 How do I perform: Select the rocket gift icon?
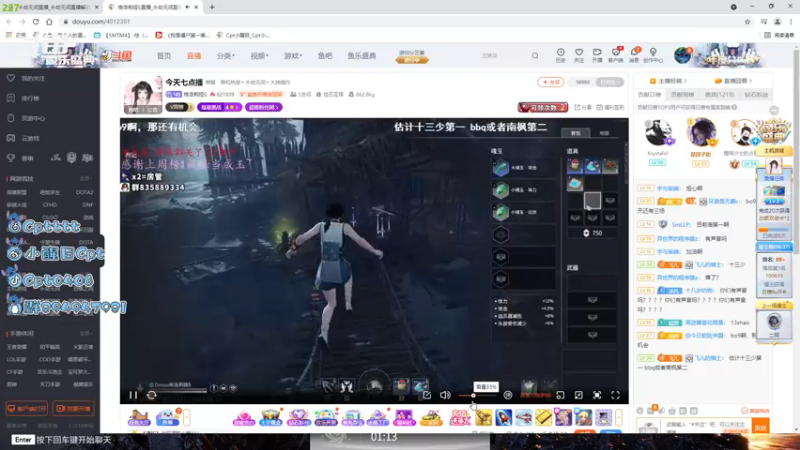pos(504,417)
